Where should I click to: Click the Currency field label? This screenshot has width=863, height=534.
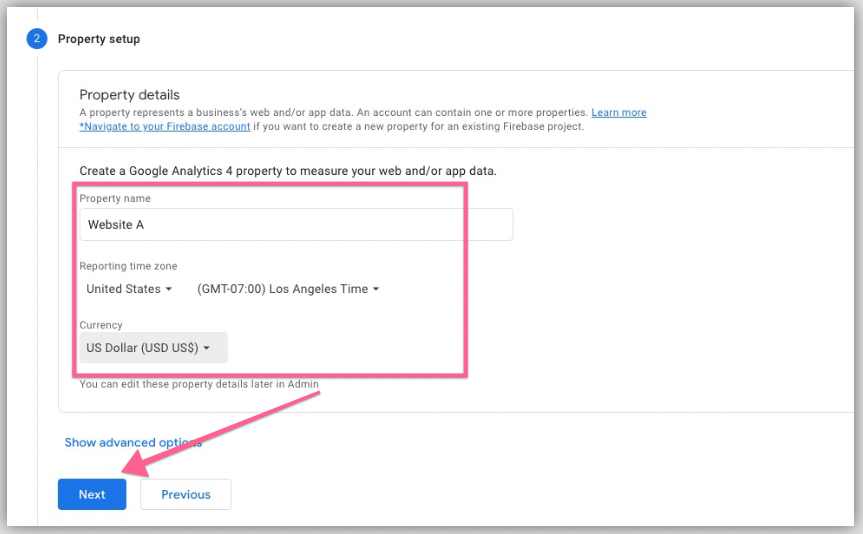[101, 325]
